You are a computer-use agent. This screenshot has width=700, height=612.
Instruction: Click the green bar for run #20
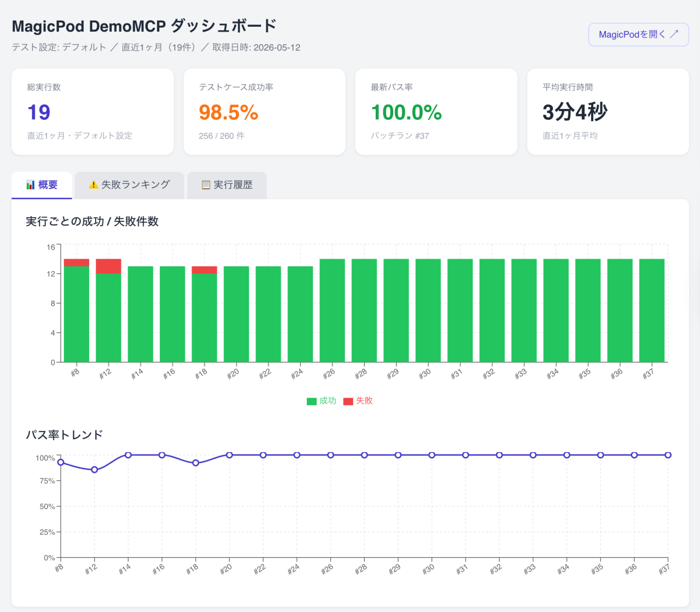[x=236, y=314]
